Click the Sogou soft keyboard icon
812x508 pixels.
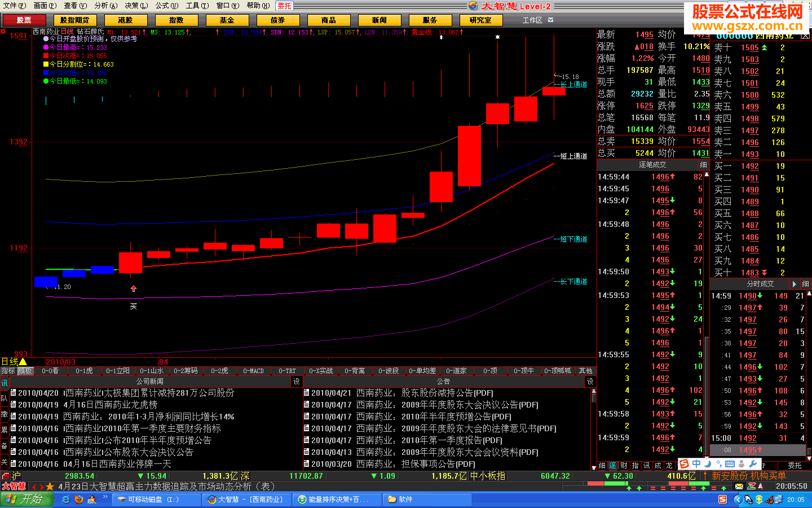[730, 464]
